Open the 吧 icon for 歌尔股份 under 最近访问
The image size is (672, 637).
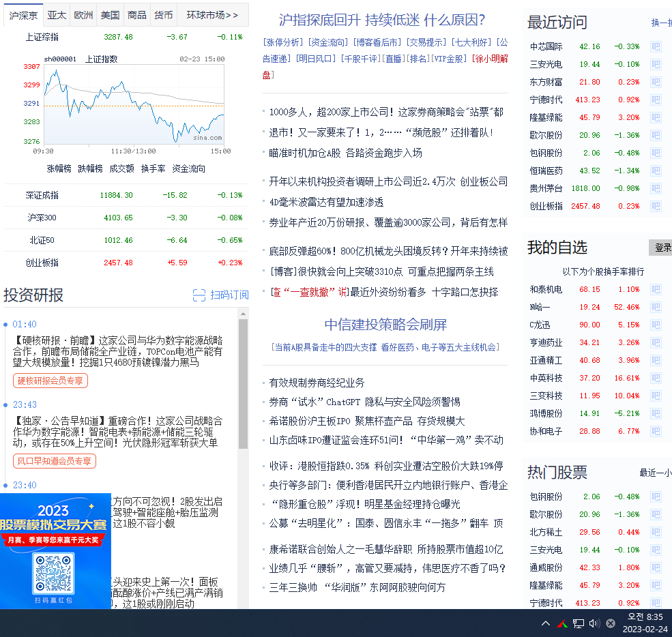click(x=656, y=135)
